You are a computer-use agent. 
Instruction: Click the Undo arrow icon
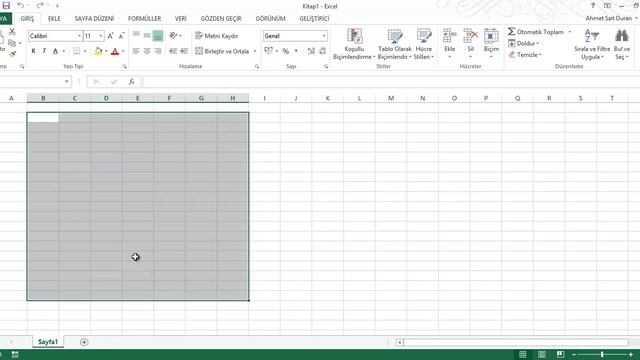[x=20, y=6]
